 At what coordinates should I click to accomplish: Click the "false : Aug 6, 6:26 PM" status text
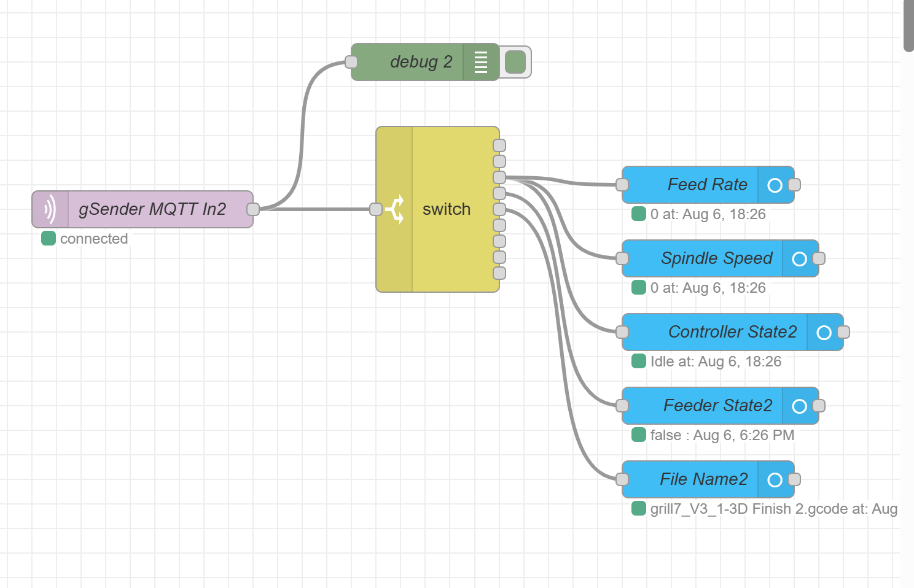pos(722,435)
